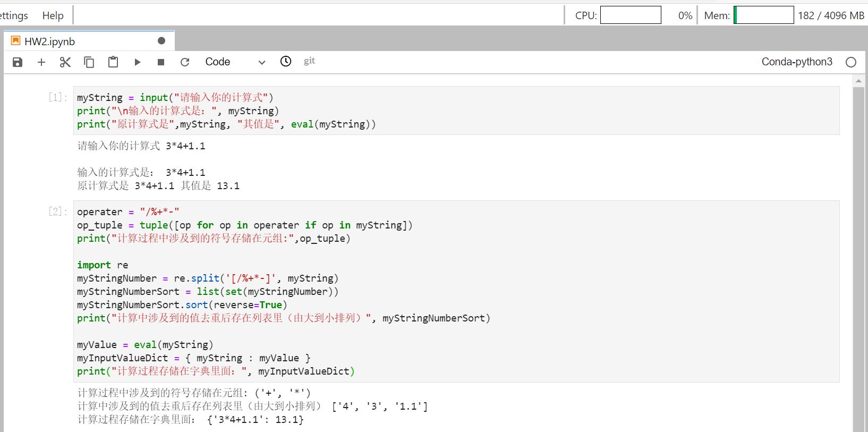Click the code line "import re"
Image resolution: width=868 pixels, height=432 pixels.
(x=103, y=265)
